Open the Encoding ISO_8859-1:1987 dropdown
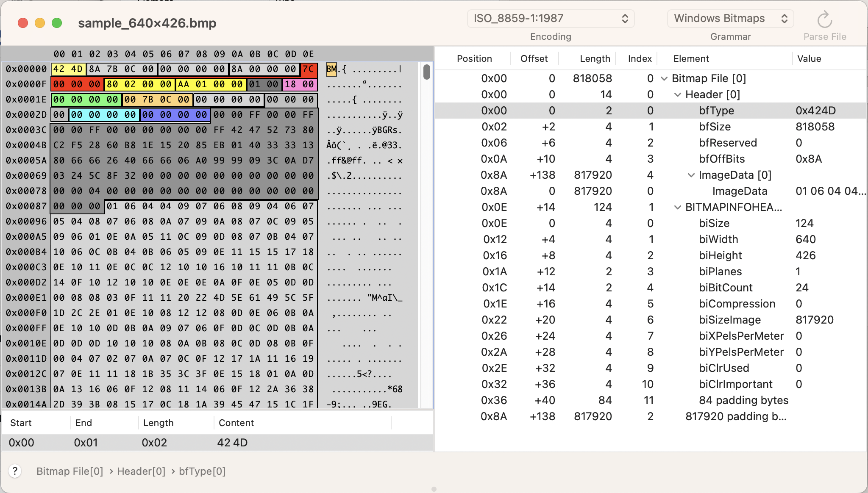This screenshot has height=493, width=868. click(551, 19)
